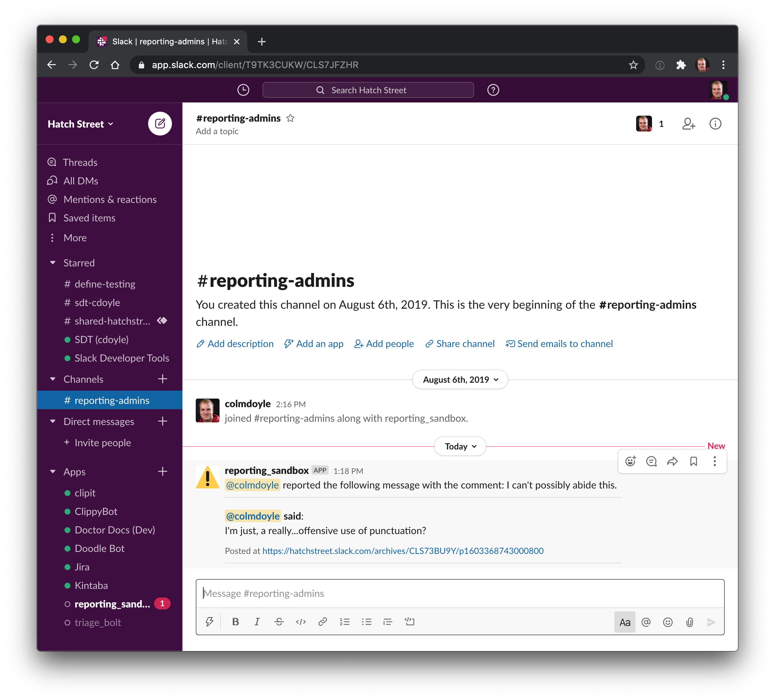Star the #reporting-admins channel
Image resolution: width=775 pixels, height=700 pixels.
coord(290,118)
